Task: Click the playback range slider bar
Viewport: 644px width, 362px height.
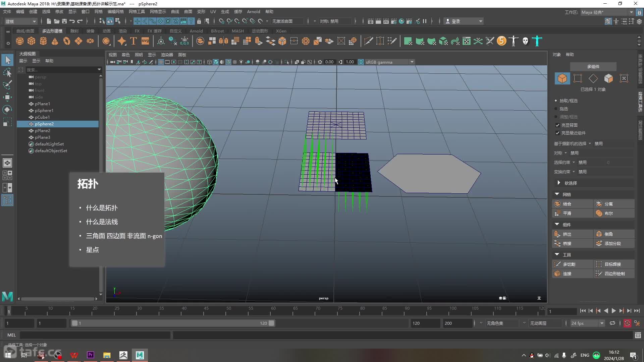Action: pyautogui.click(x=173, y=323)
